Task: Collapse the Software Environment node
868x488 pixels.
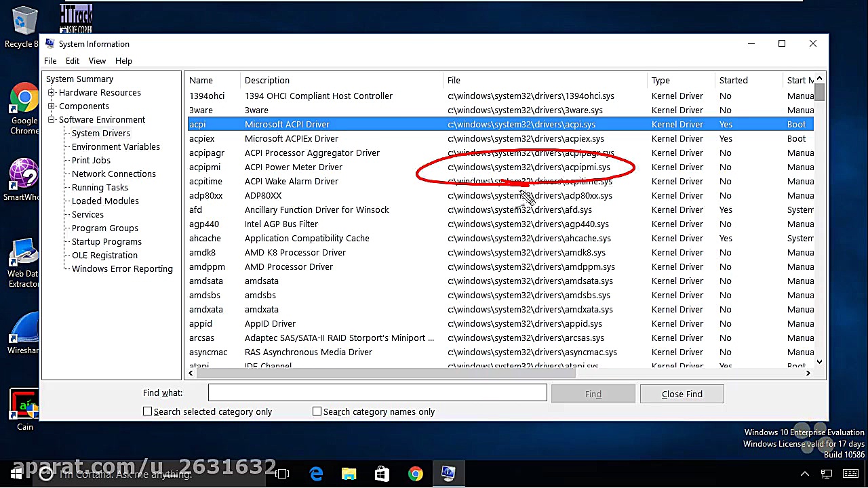Action: 51,119
